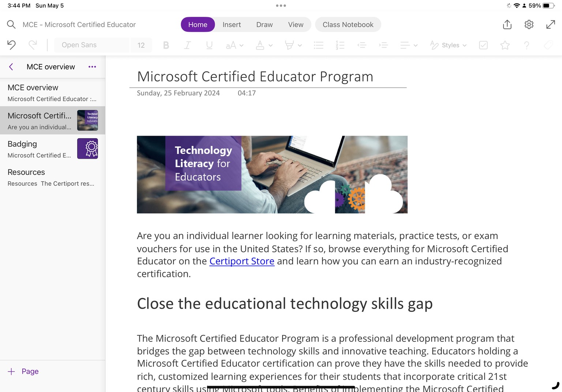Open the Certiport Store link
The height and width of the screenshot is (392, 562).
click(242, 261)
